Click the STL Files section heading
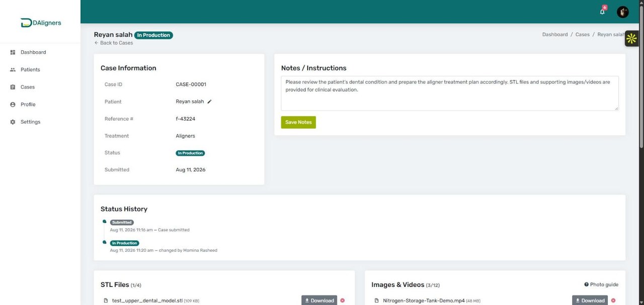The height and width of the screenshot is (305, 644). tap(115, 284)
